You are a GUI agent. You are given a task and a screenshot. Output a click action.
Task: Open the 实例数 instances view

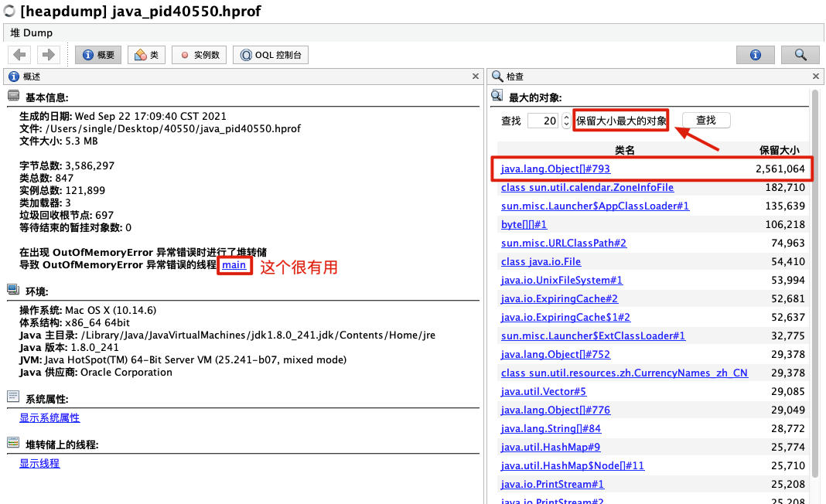(x=199, y=55)
